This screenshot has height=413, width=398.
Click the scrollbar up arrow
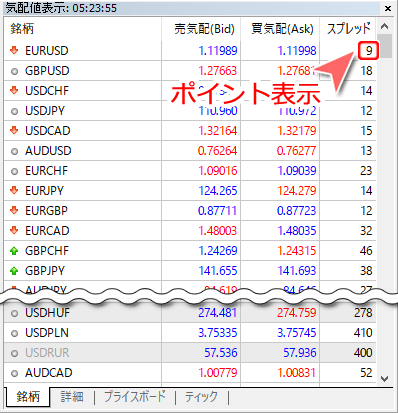[x=384, y=26]
